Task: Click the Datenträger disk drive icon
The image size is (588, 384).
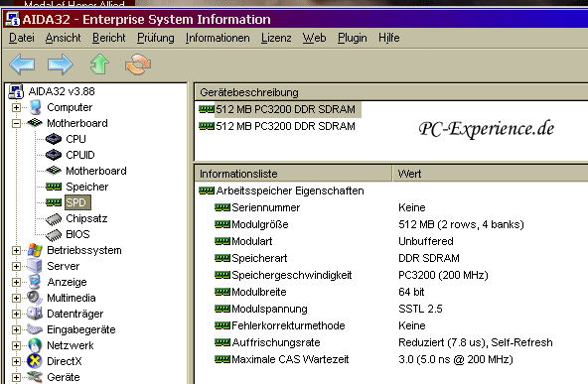Action: (35, 314)
